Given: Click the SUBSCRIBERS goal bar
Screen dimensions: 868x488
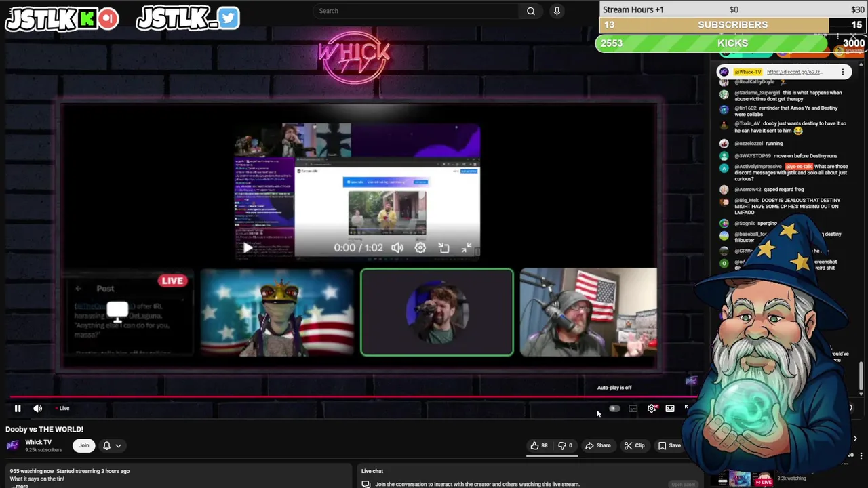Looking at the screenshot, I should point(732,25).
